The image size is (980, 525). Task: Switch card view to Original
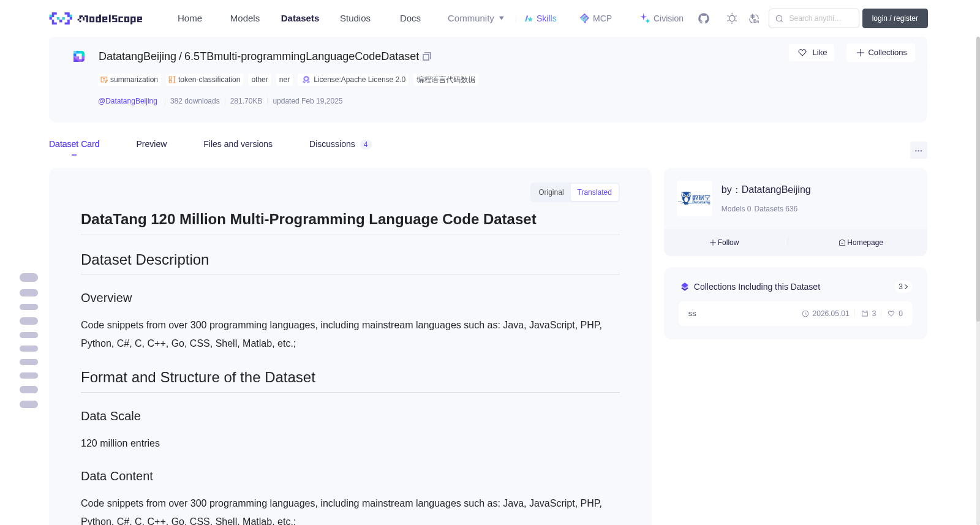(551, 192)
